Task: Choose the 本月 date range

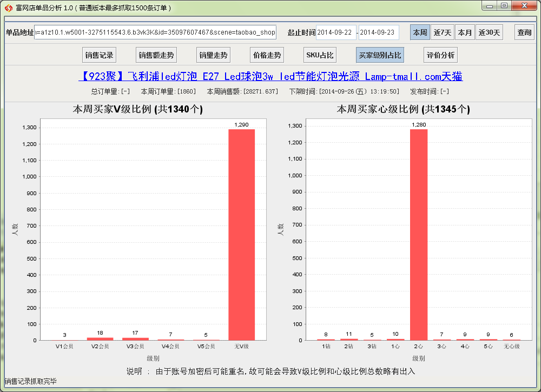Action: pyautogui.click(x=465, y=32)
